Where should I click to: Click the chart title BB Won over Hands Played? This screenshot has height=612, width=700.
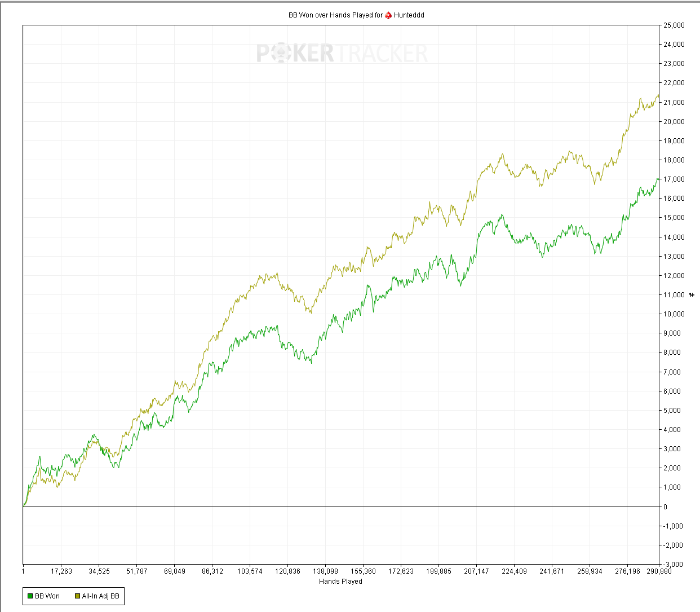pos(330,15)
